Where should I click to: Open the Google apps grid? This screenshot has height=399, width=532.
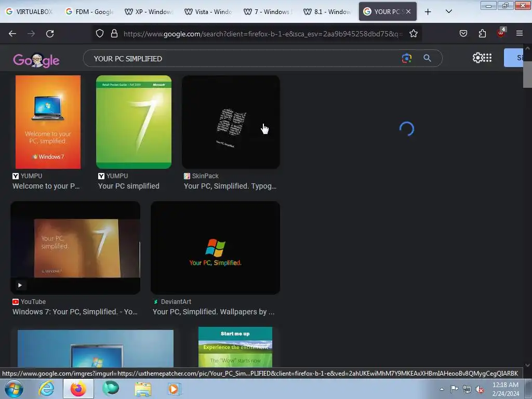point(487,58)
